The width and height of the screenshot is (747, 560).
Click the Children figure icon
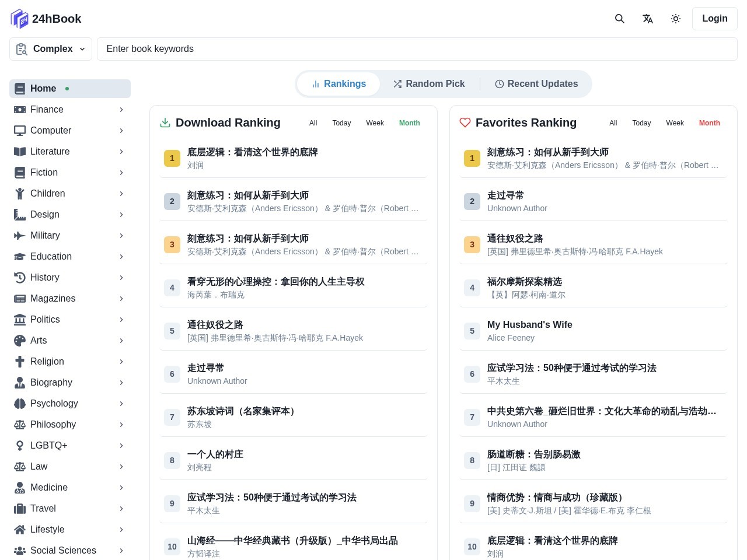(20, 194)
